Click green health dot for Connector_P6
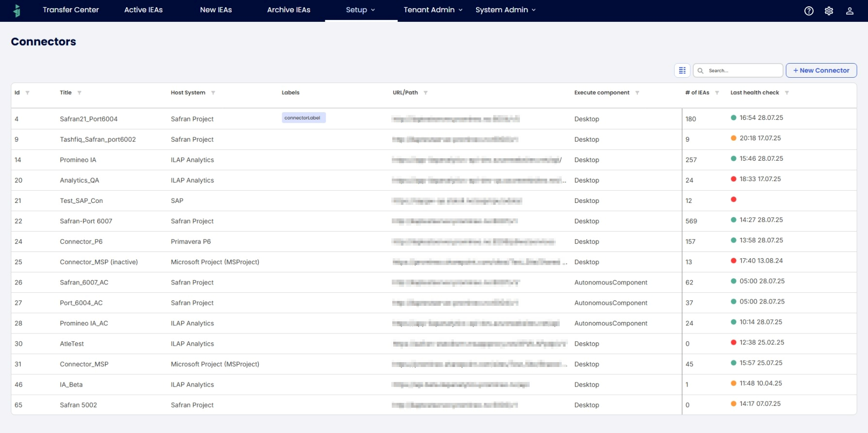Viewport: 868px width, 433px height. 734,240
